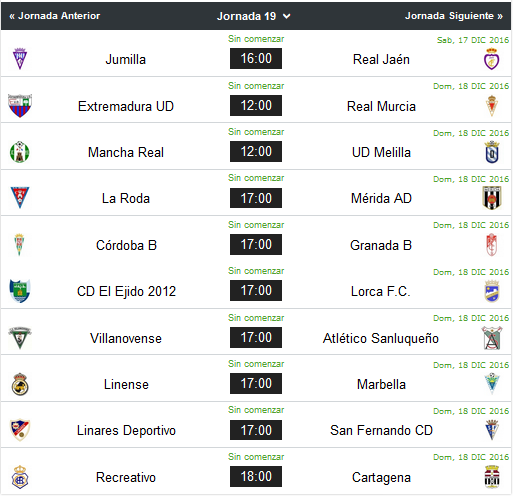Image resolution: width=513 pixels, height=497 pixels.
Task: Click the Lorca F.C. crest
Action: 492,291
